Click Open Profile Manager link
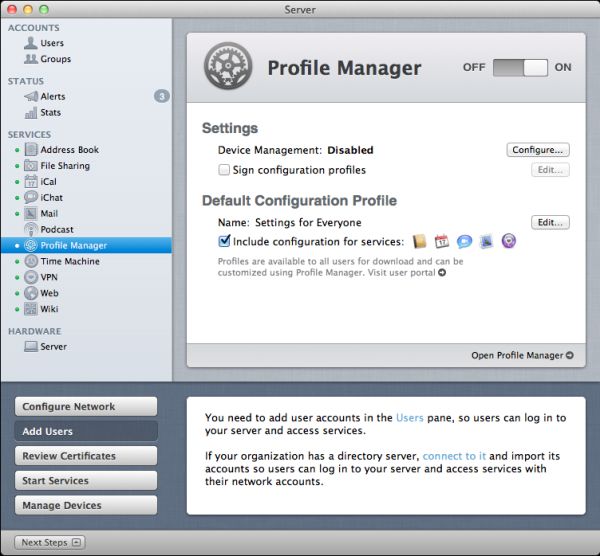Image resolution: width=600 pixels, height=556 pixels. click(522, 355)
